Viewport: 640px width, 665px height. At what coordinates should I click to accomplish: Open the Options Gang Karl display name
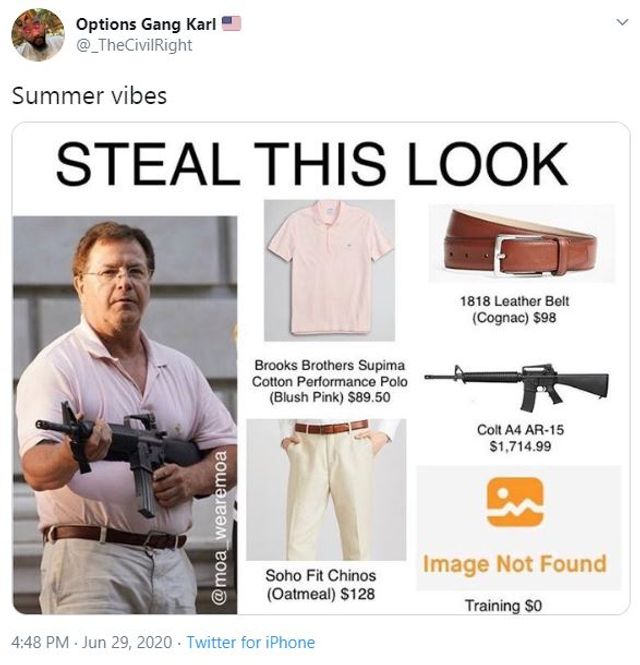click(x=146, y=24)
